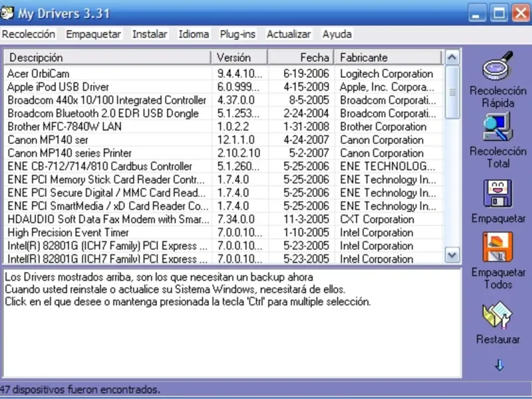Click the driver list scroll down arrow
Viewport: 532px width, 399px height.
point(452,255)
